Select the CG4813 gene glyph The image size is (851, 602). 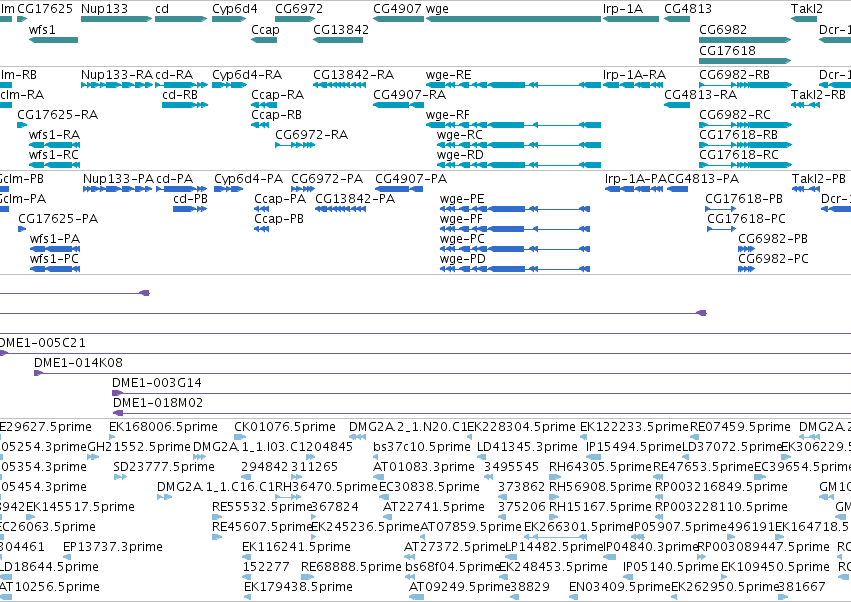tap(677, 19)
